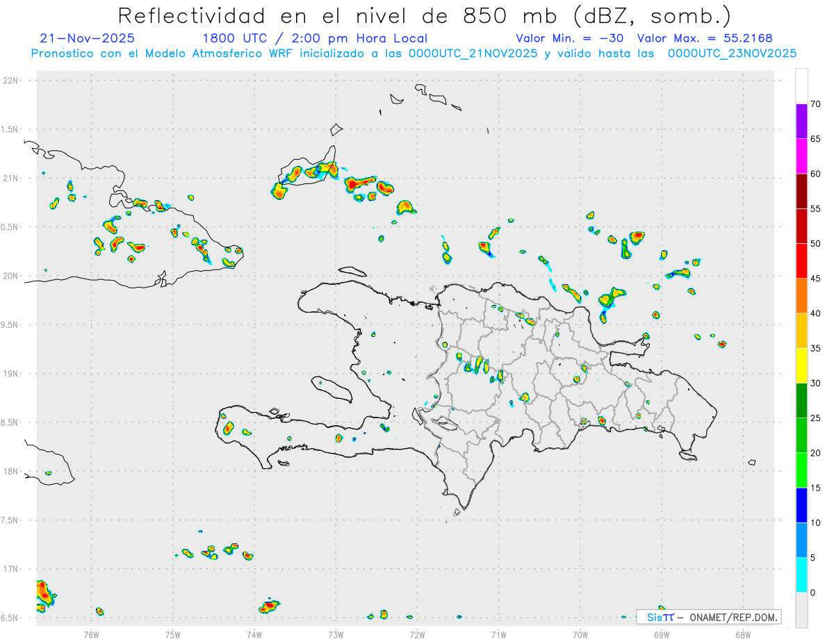Click the colorbar tick label '5'
The width and height of the screenshot is (834, 644).
(813, 558)
